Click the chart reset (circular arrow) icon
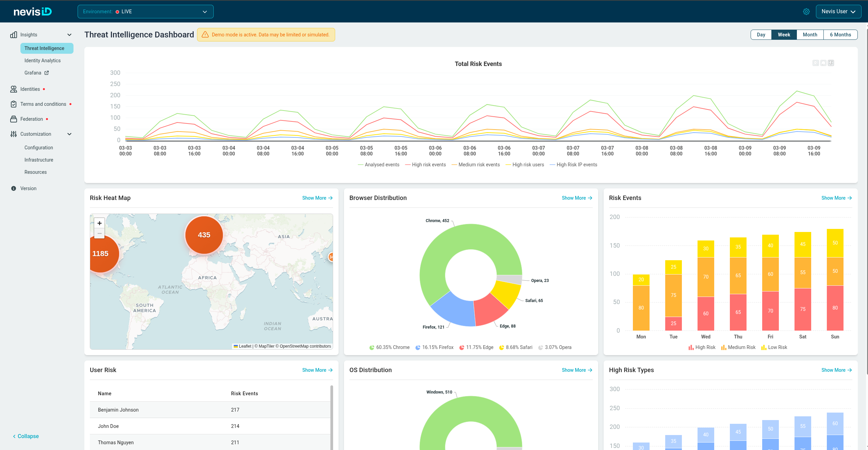 [x=823, y=63]
